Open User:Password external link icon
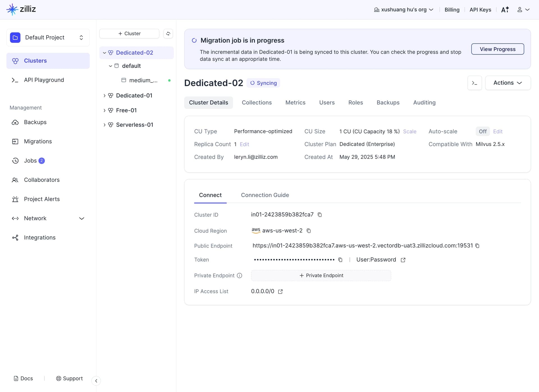The height and width of the screenshot is (392, 539). pos(403,260)
